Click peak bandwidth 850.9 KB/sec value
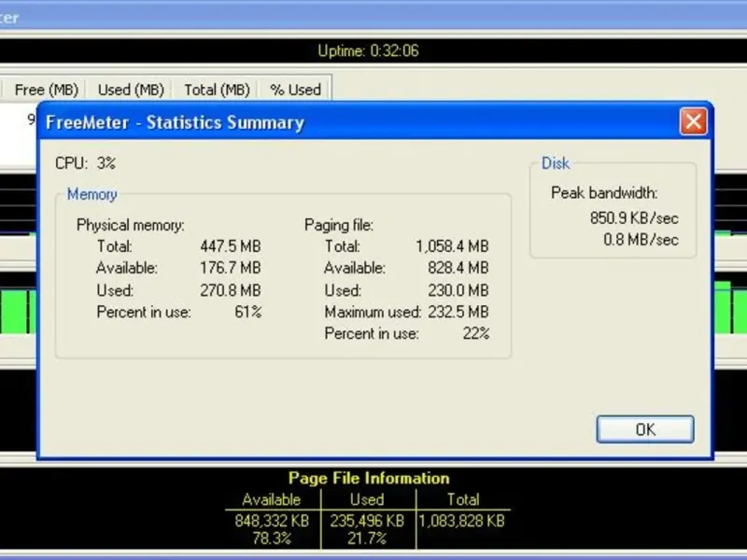This screenshot has width=747, height=560. (x=634, y=218)
